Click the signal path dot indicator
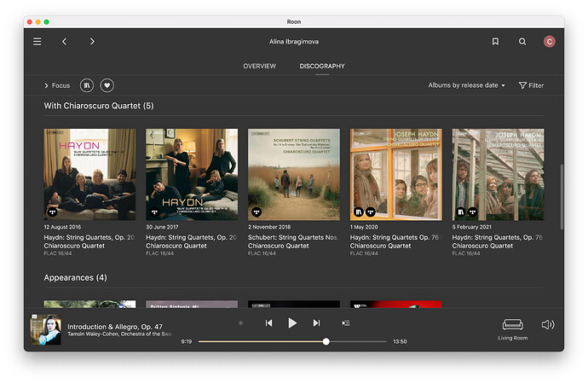Screen dimensions: 588x383 click(x=241, y=323)
